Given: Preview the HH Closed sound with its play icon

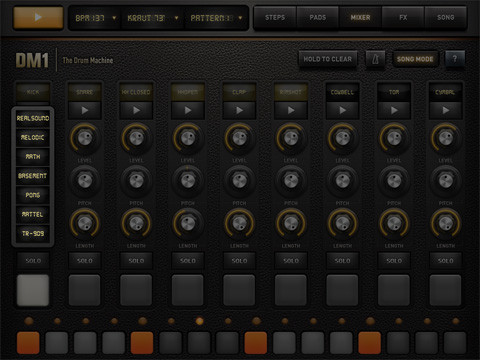Looking at the screenshot, I should pyautogui.click(x=136, y=110).
